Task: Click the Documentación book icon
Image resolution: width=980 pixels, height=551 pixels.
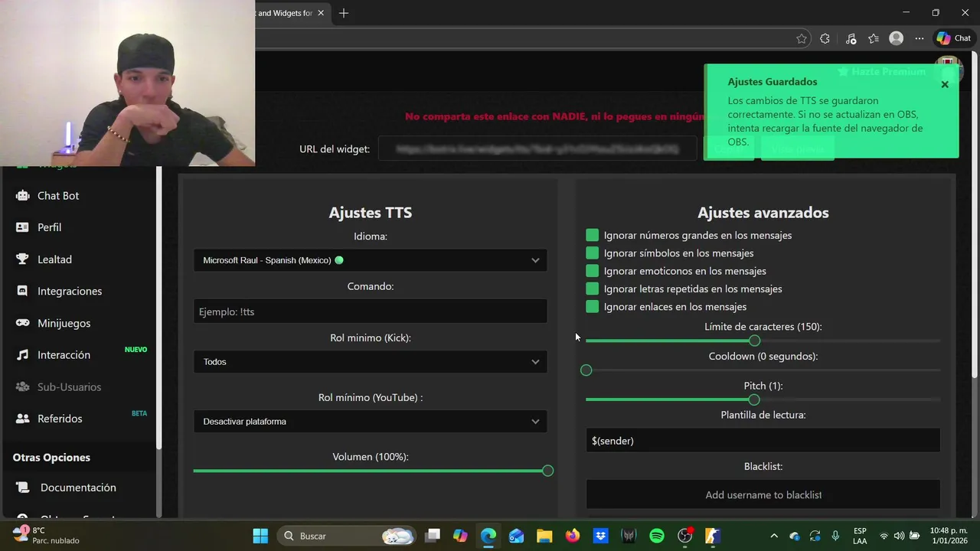Action: (x=24, y=487)
